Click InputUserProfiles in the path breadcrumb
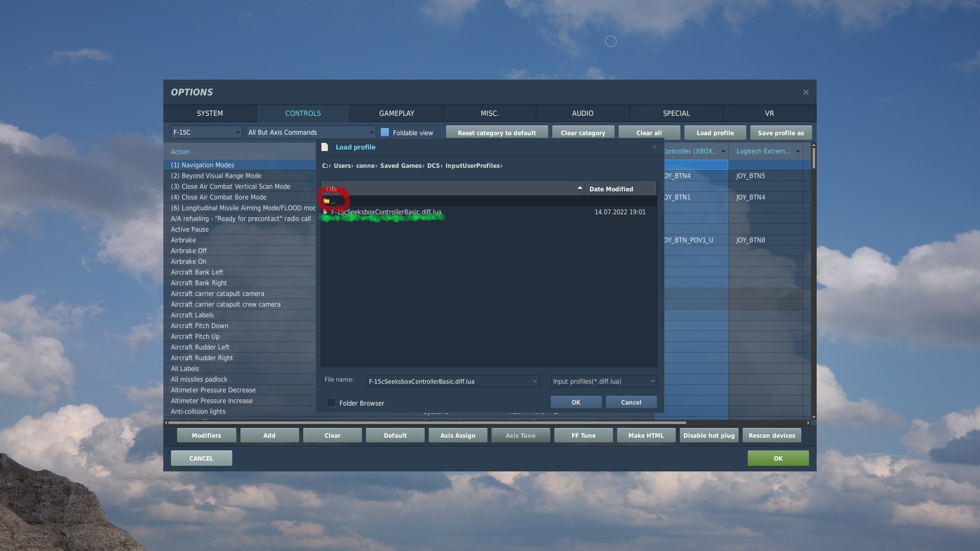Image resolution: width=980 pixels, height=551 pixels. pos(472,166)
